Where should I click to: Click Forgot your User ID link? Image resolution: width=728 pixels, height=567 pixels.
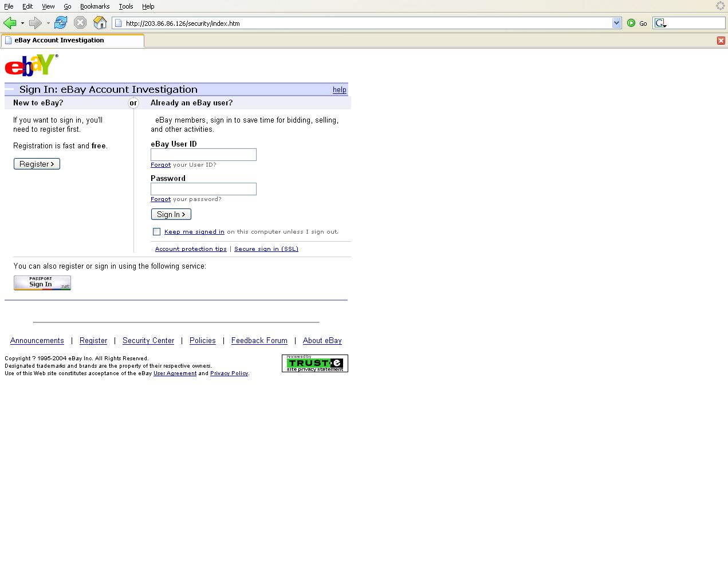tap(161, 165)
